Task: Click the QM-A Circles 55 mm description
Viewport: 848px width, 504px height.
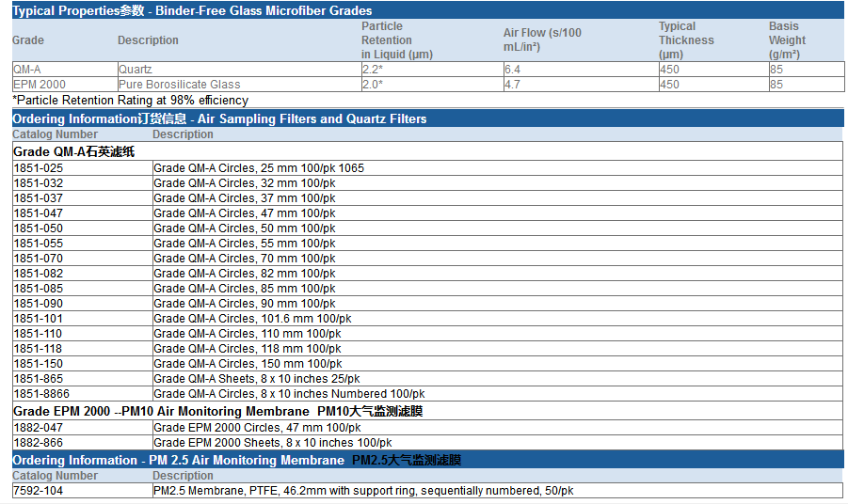Action: click(245, 244)
